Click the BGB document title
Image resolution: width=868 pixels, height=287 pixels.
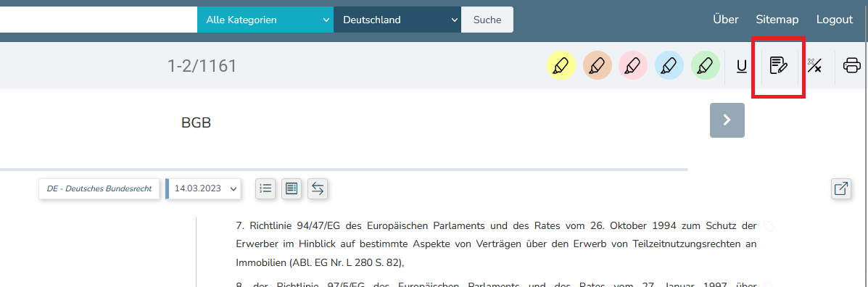tap(196, 122)
